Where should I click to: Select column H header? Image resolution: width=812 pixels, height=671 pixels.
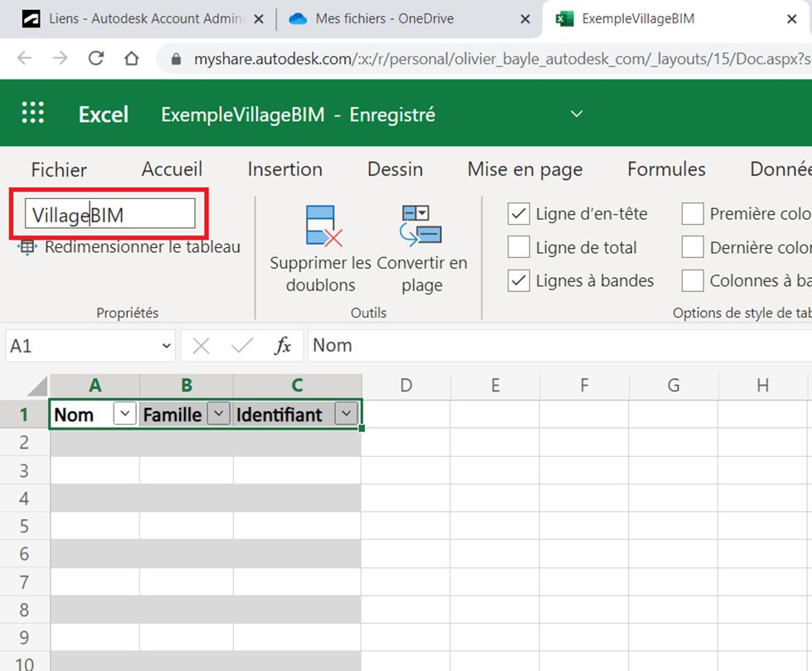(x=763, y=386)
